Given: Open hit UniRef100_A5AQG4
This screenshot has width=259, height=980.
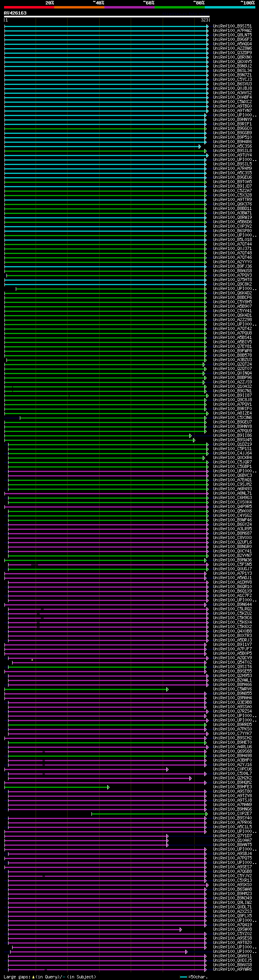Looking at the screenshot, I should coord(232,44).
